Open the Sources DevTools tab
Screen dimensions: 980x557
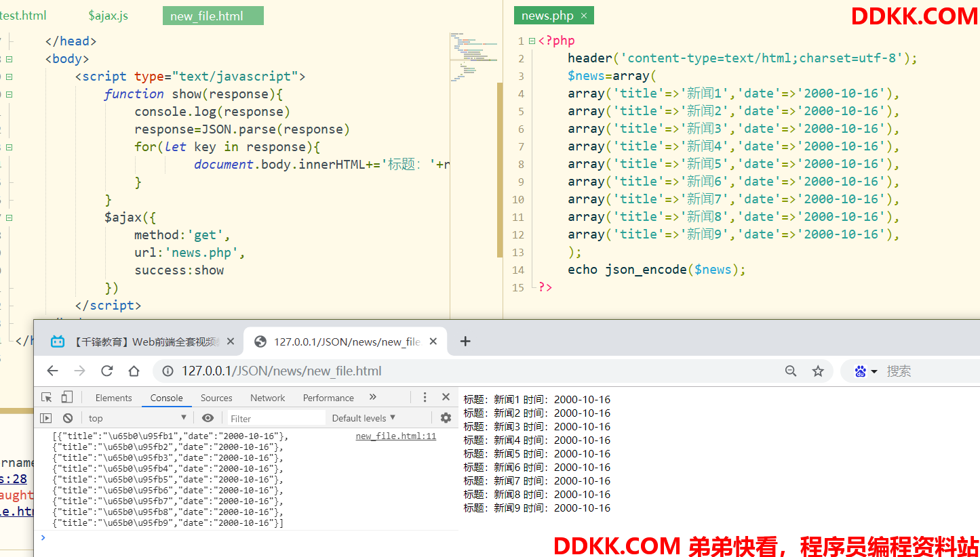tap(216, 398)
